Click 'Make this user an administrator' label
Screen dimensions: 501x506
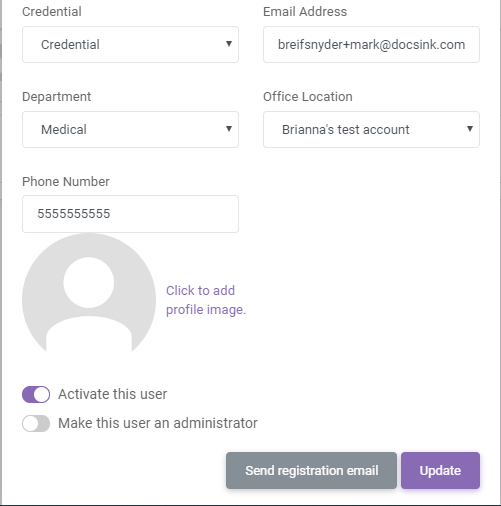(158, 423)
